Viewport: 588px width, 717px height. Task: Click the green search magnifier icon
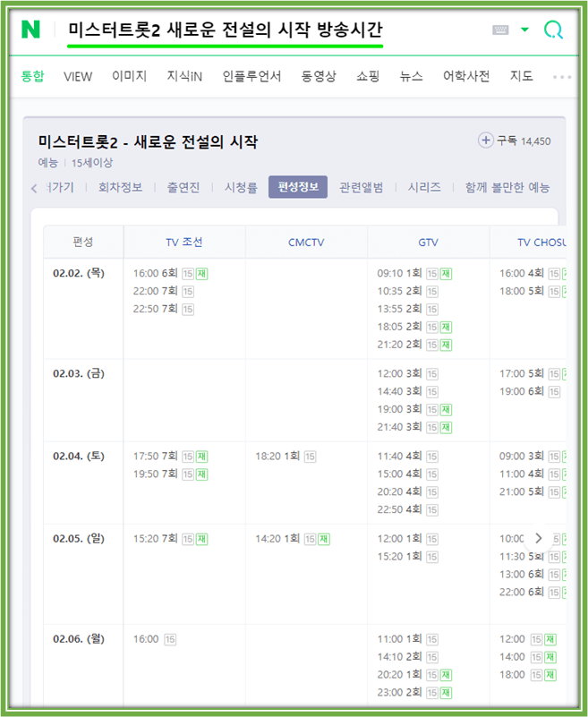click(x=554, y=30)
